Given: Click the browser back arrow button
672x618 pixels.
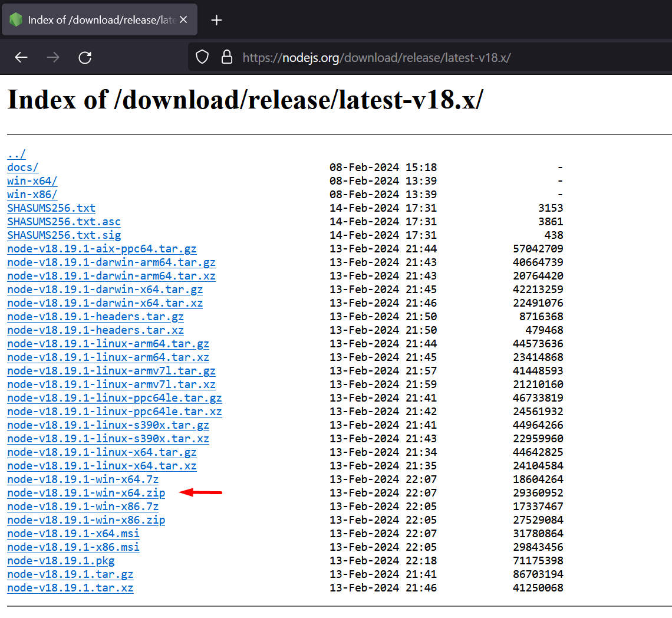Looking at the screenshot, I should pyautogui.click(x=21, y=57).
